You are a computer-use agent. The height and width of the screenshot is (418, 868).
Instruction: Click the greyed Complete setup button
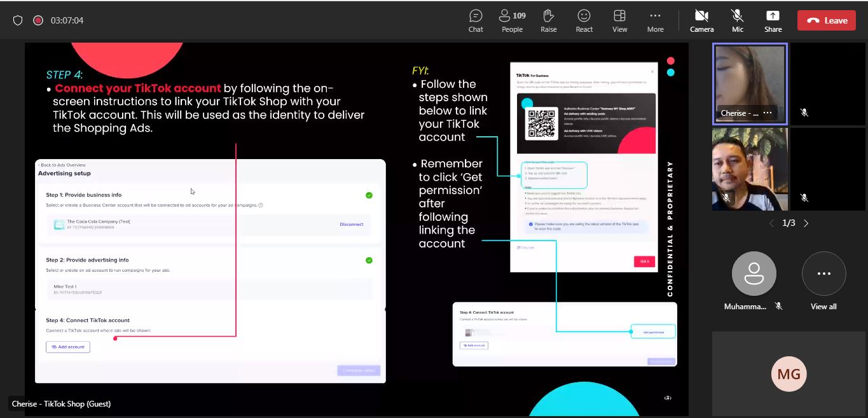click(359, 370)
